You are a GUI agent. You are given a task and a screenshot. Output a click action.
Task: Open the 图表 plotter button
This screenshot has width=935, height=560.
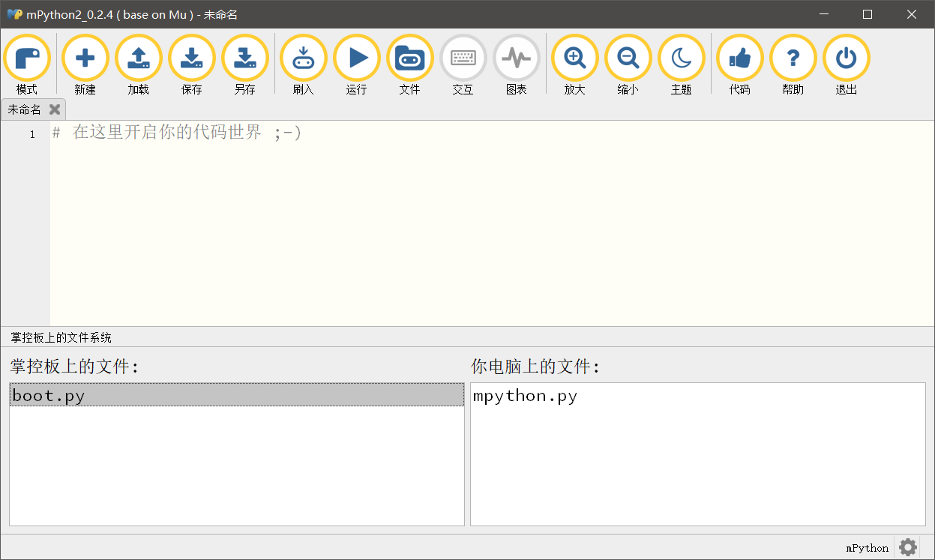(x=516, y=64)
